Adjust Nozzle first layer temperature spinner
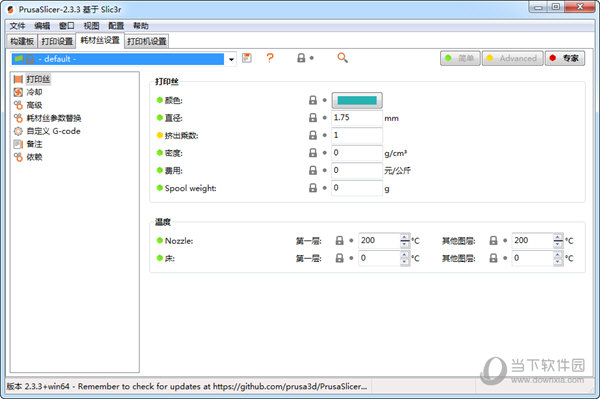600x399 pixels. point(405,241)
